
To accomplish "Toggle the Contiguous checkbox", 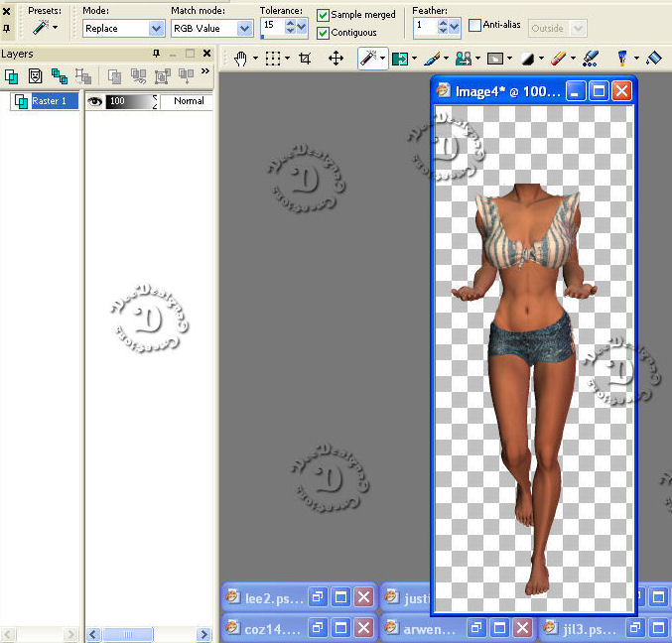I will click(x=324, y=33).
